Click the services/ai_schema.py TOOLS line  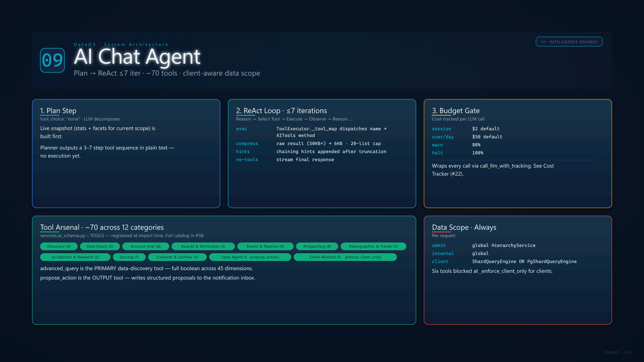122,236
